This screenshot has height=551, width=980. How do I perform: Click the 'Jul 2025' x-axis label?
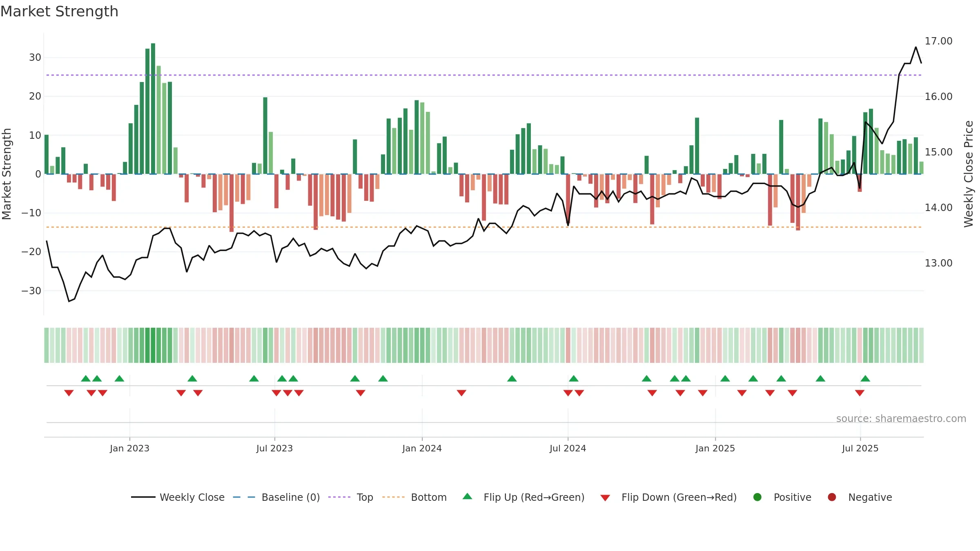[860, 448]
